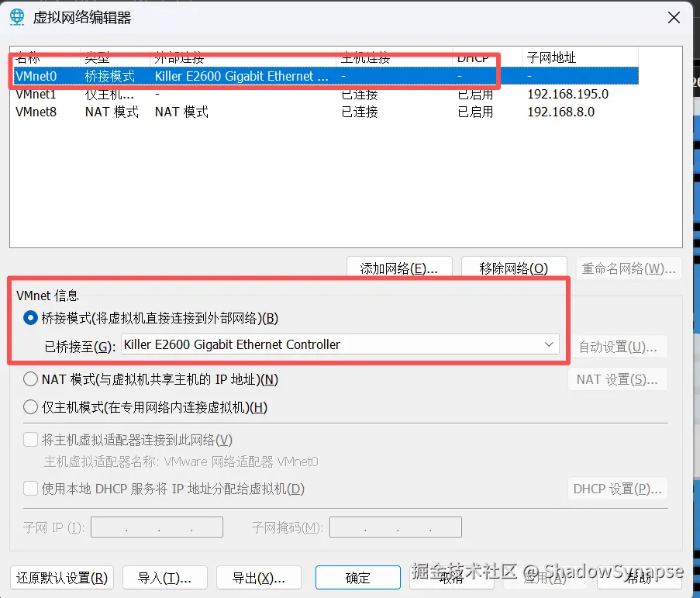Screen dimensions: 700x598
Task: Click the 已启用 DHCP cell in VMnet8 row
Action: point(475,112)
